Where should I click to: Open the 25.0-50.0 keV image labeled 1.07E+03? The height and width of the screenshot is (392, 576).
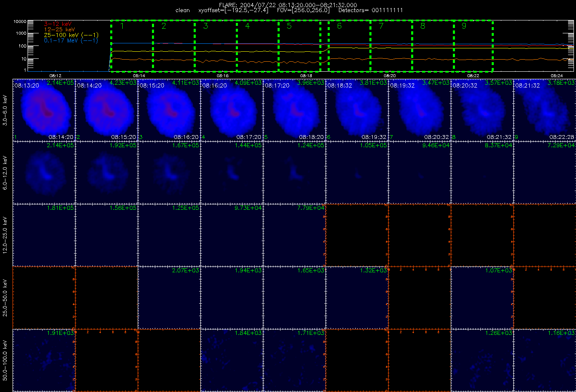[x=482, y=298]
